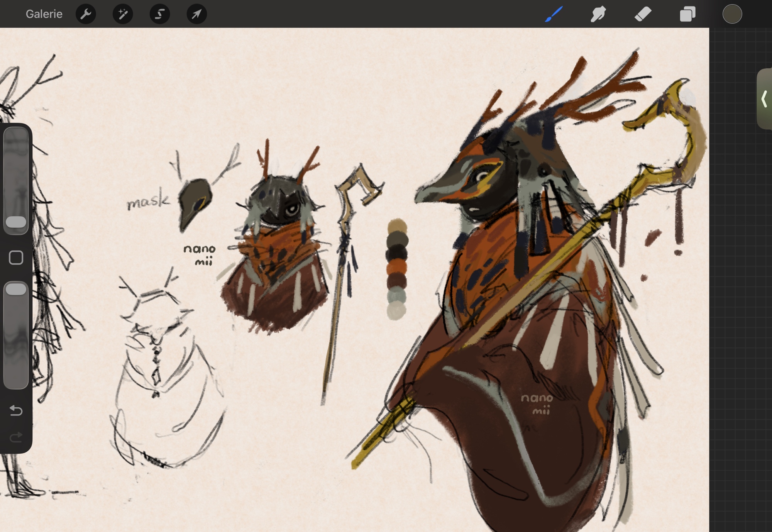The width and height of the screenshot is (772, 532).
Task: Click the orange swatch in painted palette
Action: click(397, 267)
